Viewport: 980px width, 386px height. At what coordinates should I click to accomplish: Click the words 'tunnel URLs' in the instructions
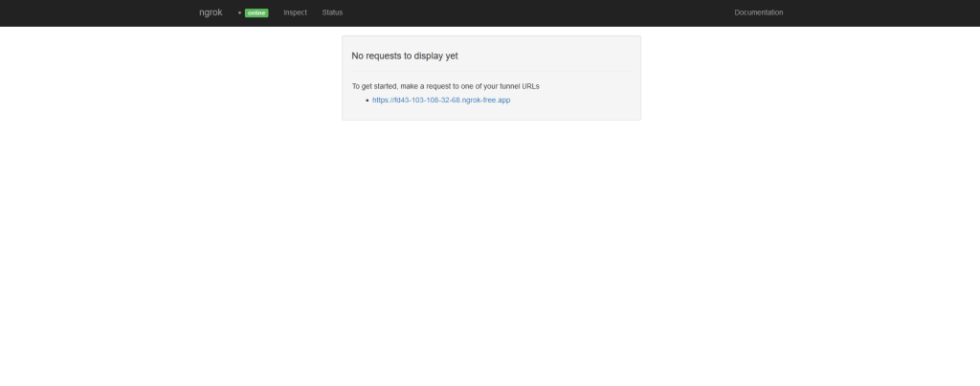[x=520, y=86]
